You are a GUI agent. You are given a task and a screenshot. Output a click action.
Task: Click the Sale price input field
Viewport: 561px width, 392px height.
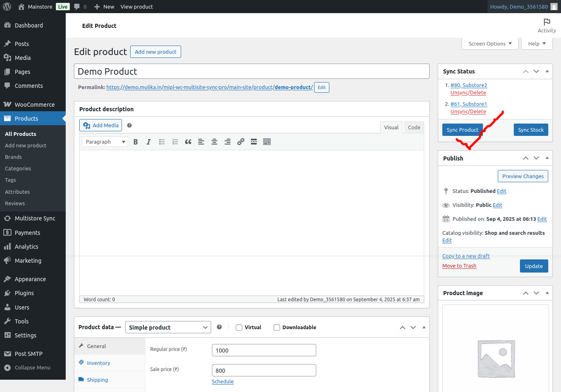coord(264,370)
